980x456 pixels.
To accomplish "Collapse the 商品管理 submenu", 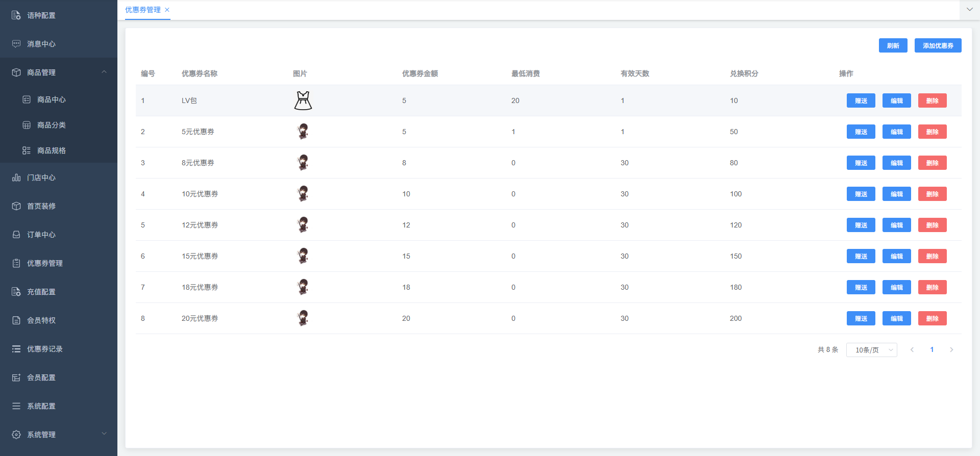I will [x=104, y=72].
